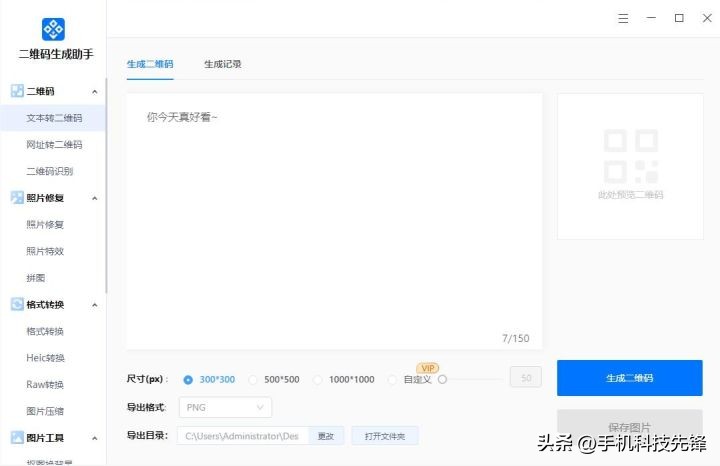Open 网址转二维码 in the sidebar

(54, 145)
